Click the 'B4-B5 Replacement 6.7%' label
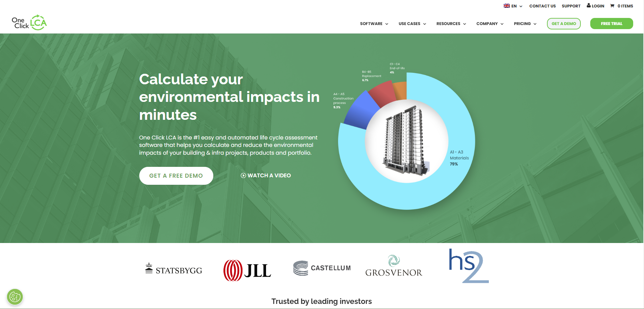 (x=372, y=76)
